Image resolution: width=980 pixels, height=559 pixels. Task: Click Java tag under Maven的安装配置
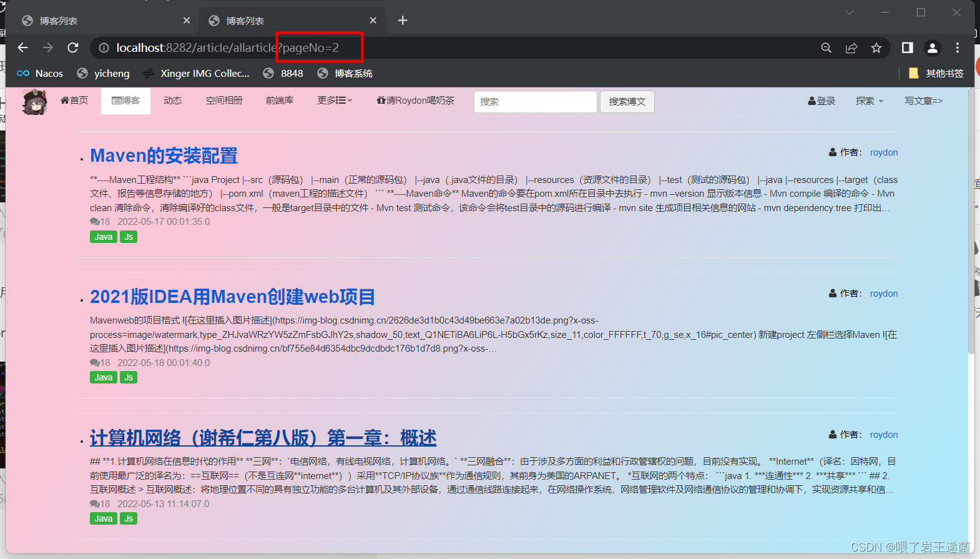point(104,237)
